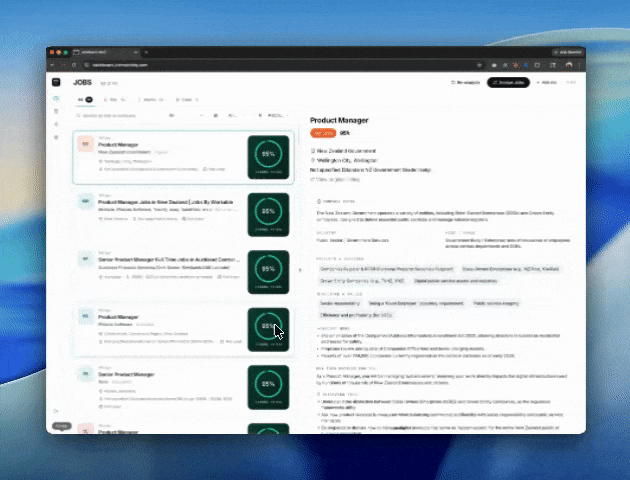Image resolution: width=630 pixels, height=480 pixels.
Task: Click the browser reload button
Action: click(74, 65)
